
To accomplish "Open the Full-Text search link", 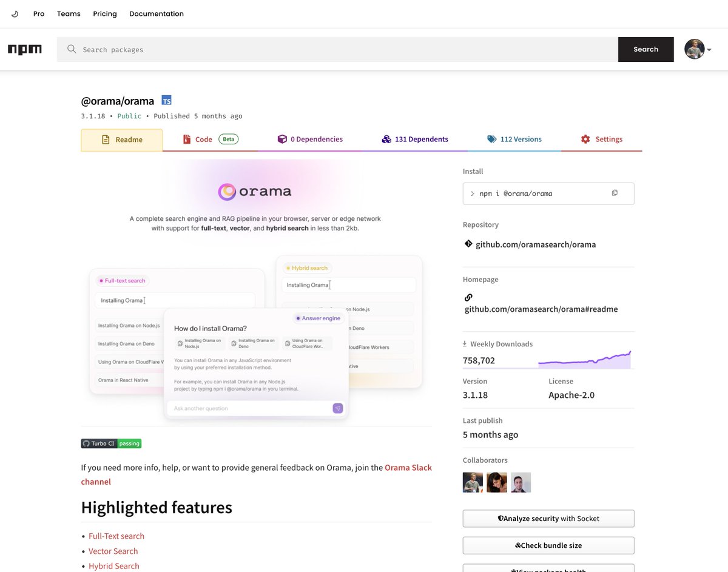I will coord(116,536).
